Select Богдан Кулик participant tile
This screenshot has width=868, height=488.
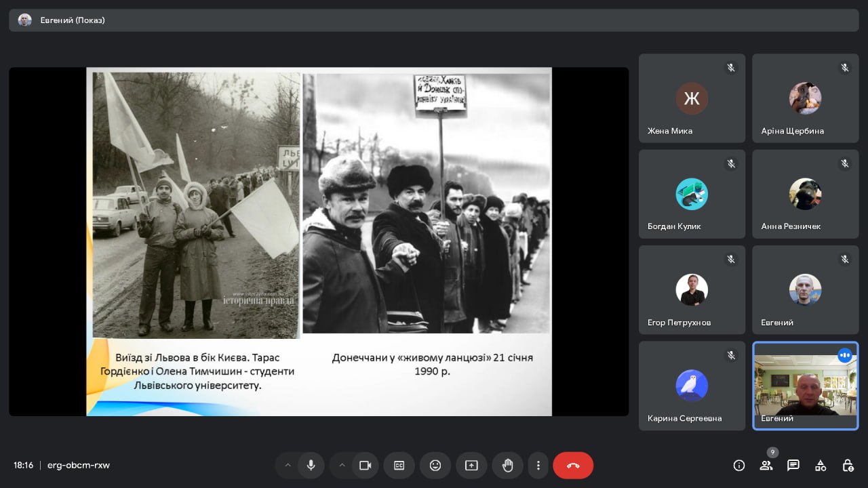pos(692,194)
